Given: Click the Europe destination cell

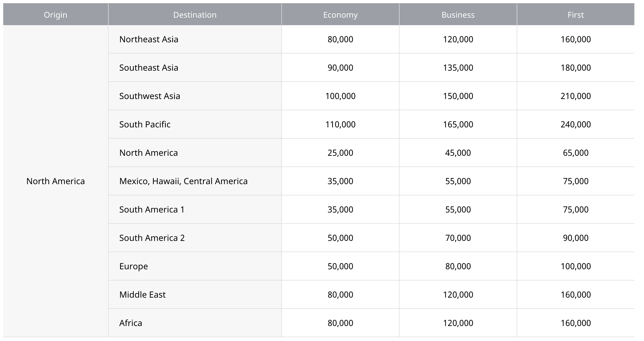Looking at the screenshot, I should 133,266.
